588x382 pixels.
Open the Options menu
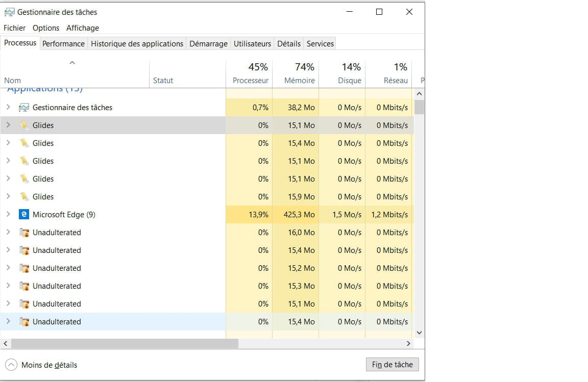pyautogui.click(x=46, y=28)
